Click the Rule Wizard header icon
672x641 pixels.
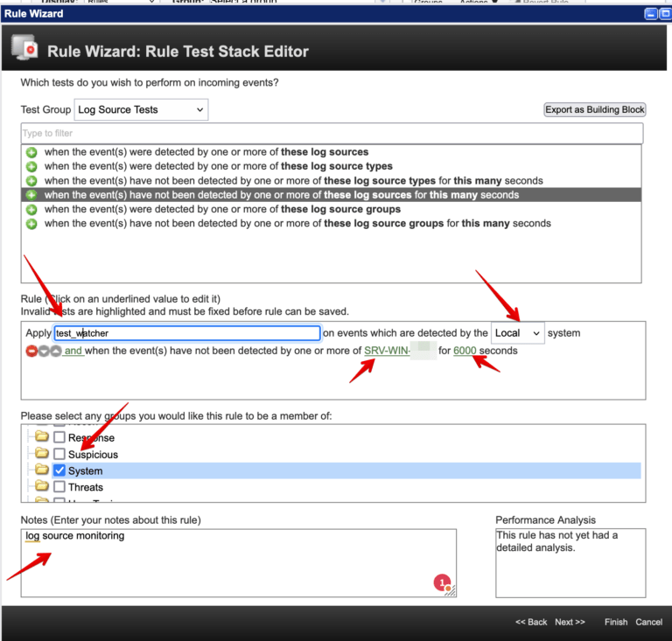pos(24,48)
